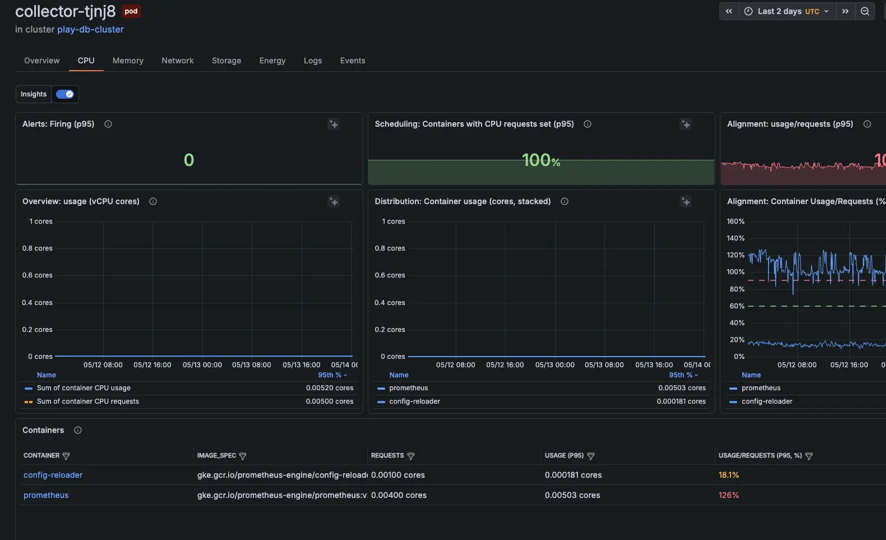This screenshot has height=540, width=886.
Task: Toggle the Insights switch
Action: 65,94
